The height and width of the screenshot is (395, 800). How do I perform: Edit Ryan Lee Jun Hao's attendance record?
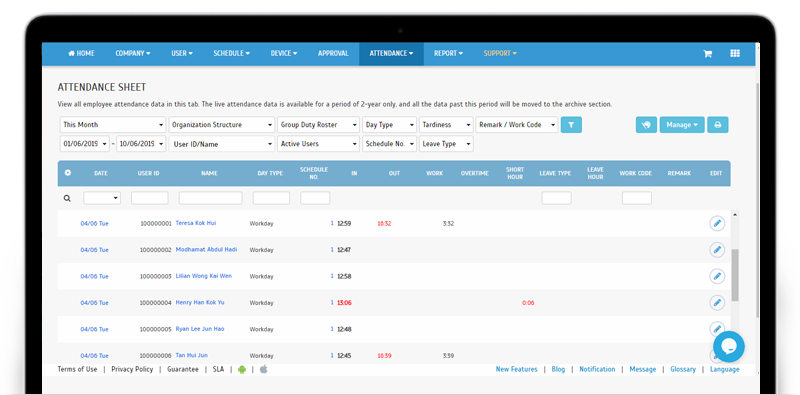tap(717, 328)
